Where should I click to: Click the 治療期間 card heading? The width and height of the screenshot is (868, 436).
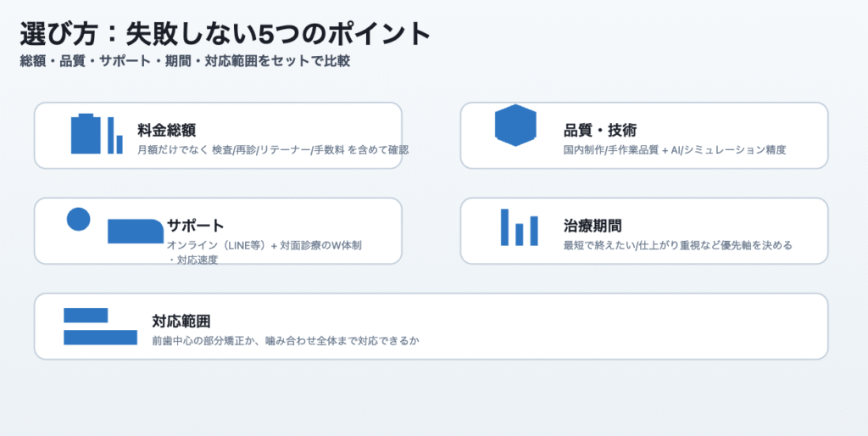593,226
